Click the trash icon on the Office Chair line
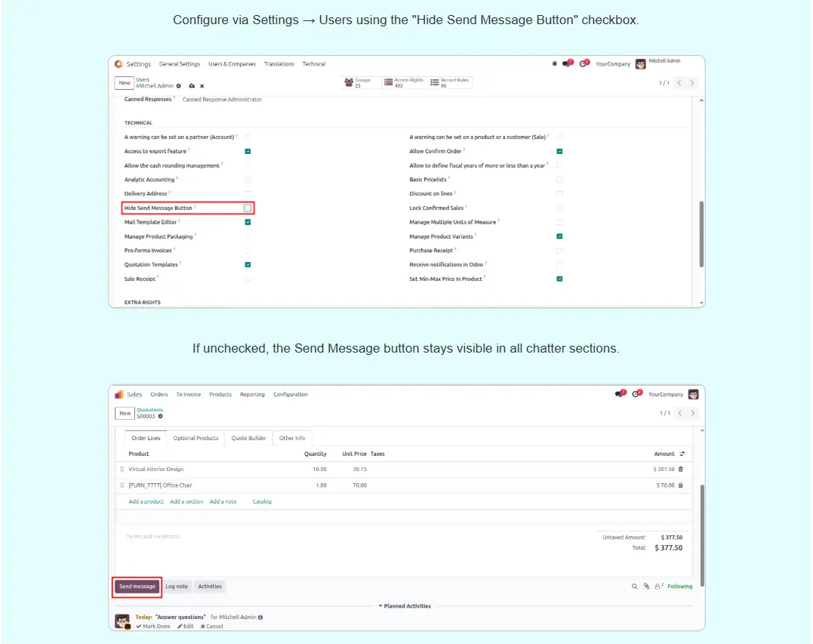Viewport: 813px width, 644px height. coord(680,485)
